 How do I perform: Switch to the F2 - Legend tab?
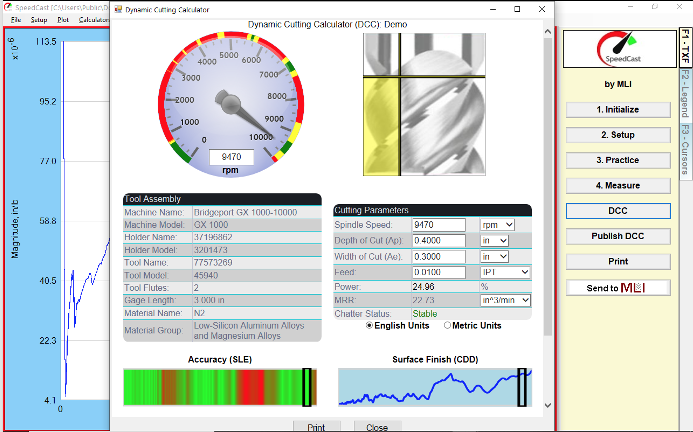pyautogui.click(x=685, y=94)
